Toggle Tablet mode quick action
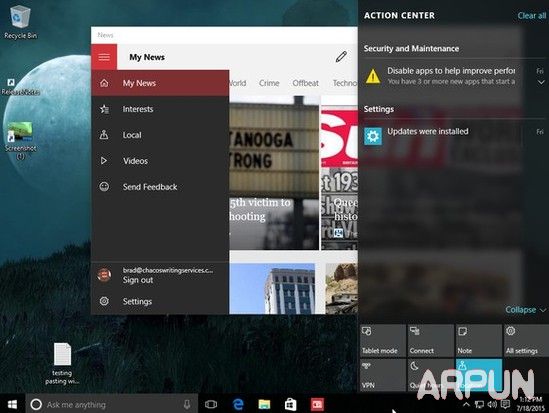The height and width of the screenshot is (413, 549). tap(383, 340)
